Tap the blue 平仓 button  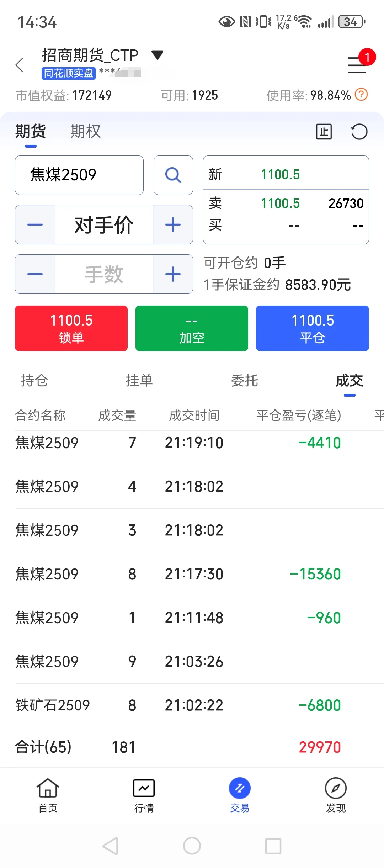[313, 328]
